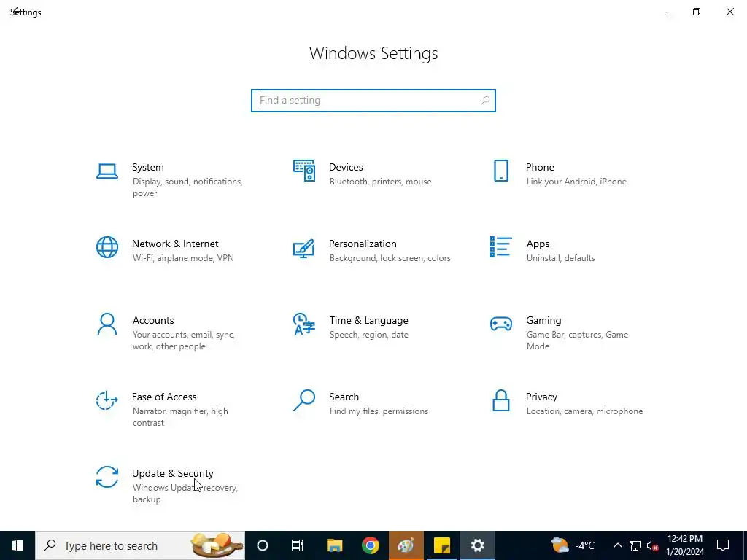Minimize the Settings window
747x560 pixels.
pos(663,12)
